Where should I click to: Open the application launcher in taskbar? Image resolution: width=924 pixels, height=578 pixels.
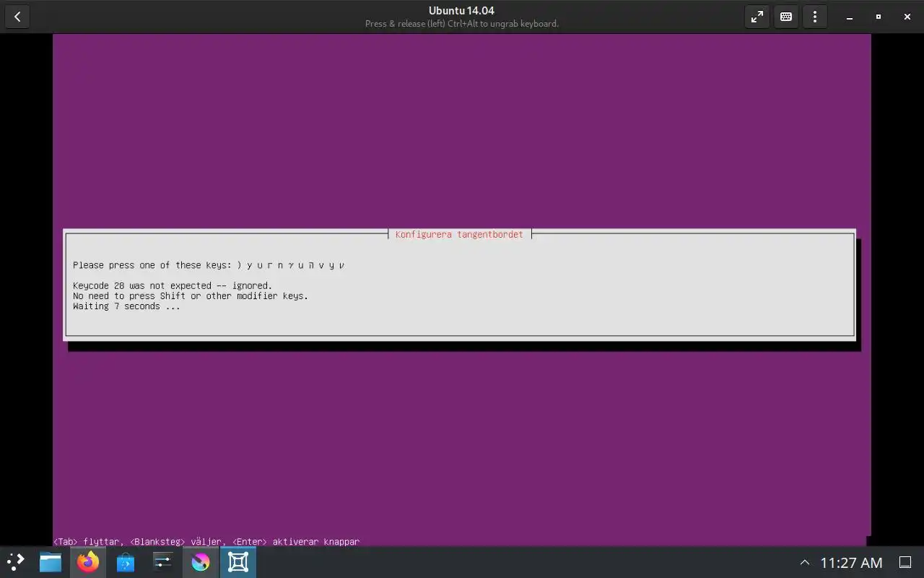coord(16,561)
